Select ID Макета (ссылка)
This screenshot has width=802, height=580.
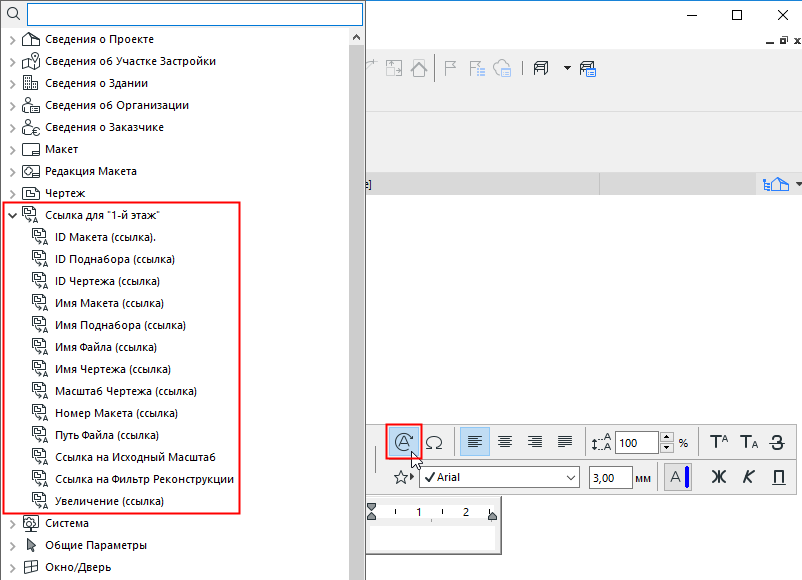point(105,237)
